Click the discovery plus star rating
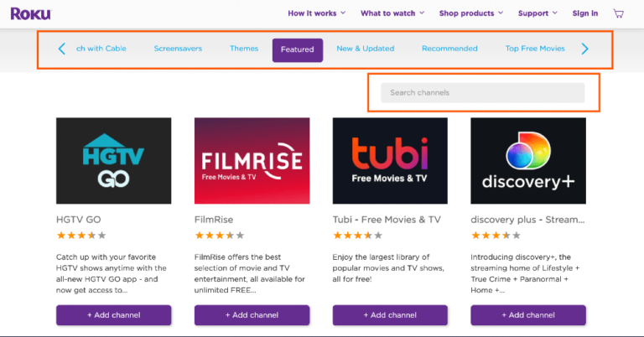644x337 pixels. [496, 236]
